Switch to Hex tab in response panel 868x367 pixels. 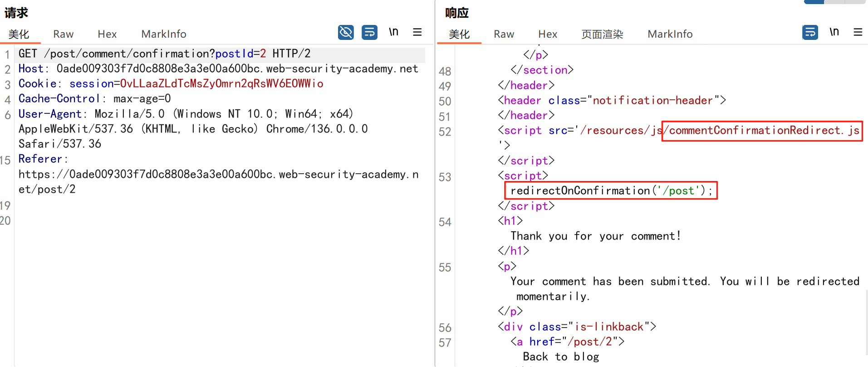coord(548,34)
